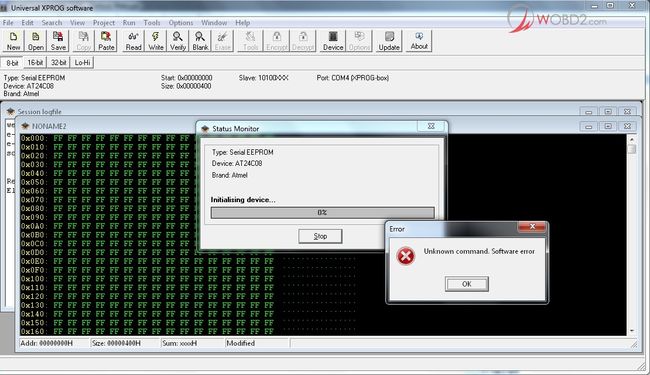
Task: Open the File menu
Action: click(x=8, y=23)
